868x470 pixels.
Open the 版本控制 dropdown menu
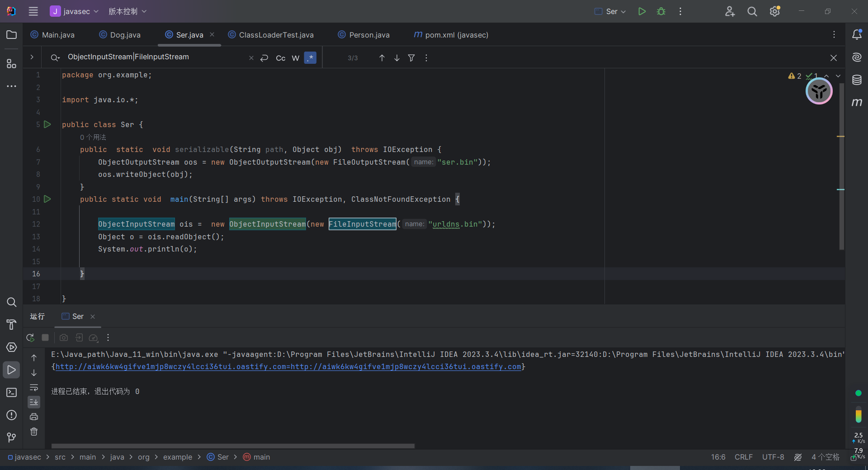point(127,11)
